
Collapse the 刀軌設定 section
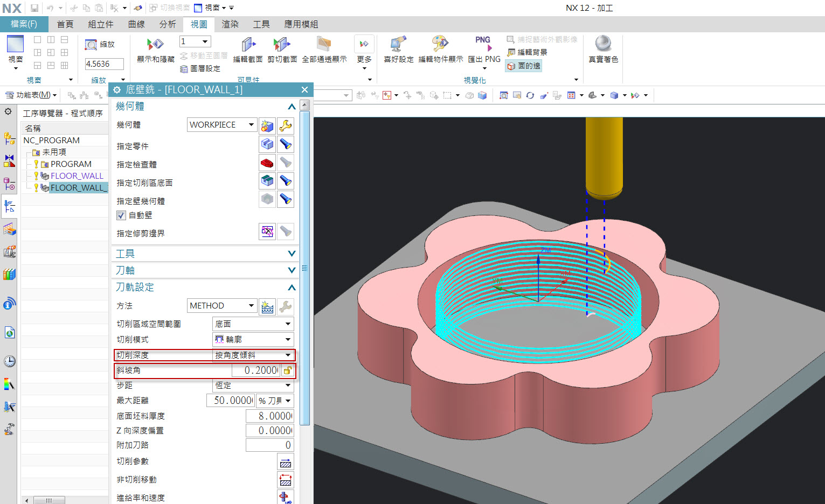click(292, 287)
